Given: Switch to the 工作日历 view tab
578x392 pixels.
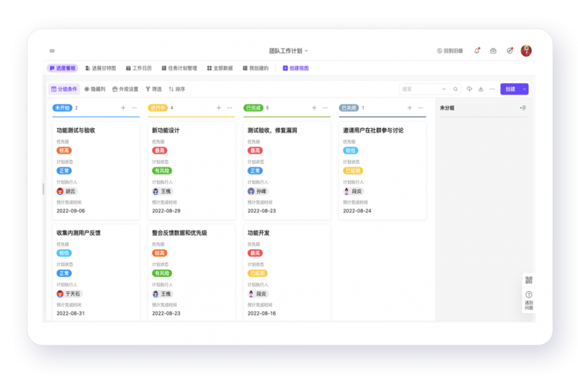Looking at the screenshot, I should click(x=139, y=68).
